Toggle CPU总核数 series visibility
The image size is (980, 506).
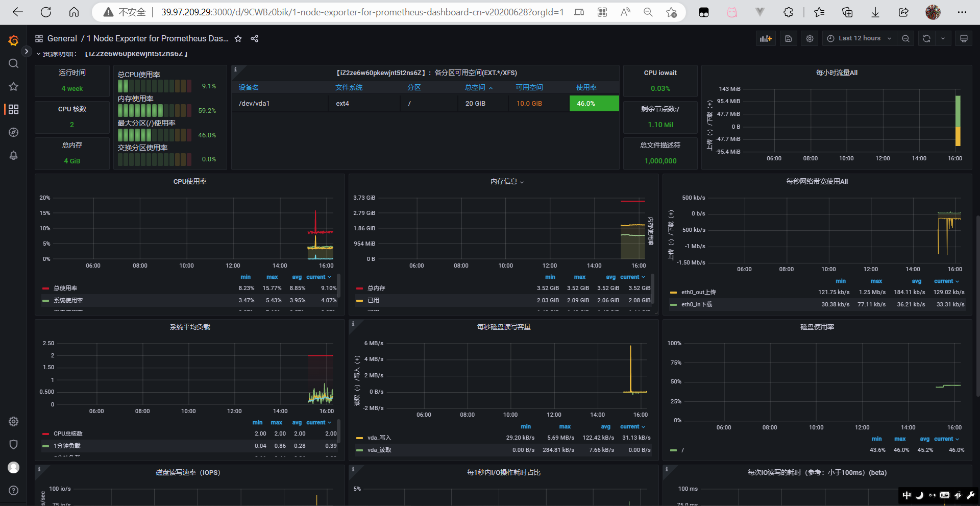[x=68, y=434]
